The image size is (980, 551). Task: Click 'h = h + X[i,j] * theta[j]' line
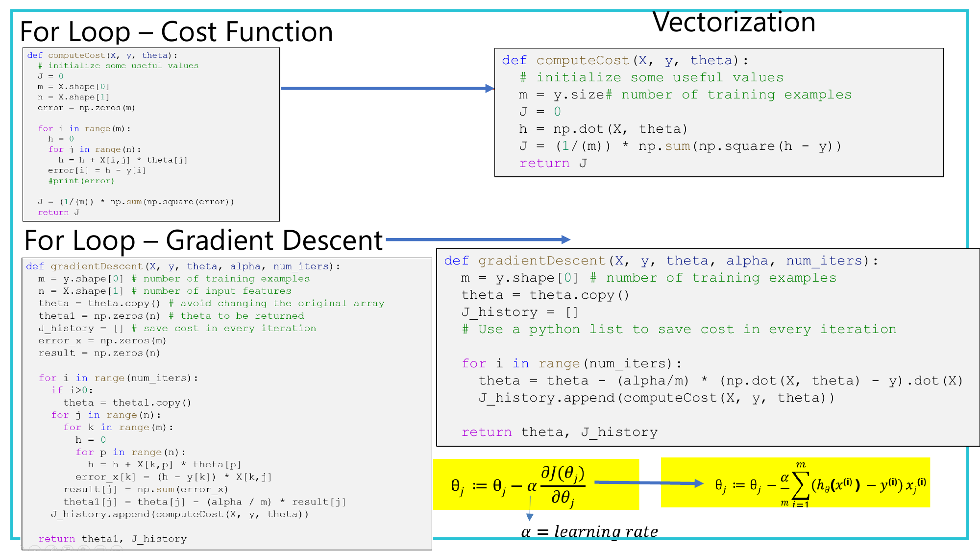tap(122, 160)
